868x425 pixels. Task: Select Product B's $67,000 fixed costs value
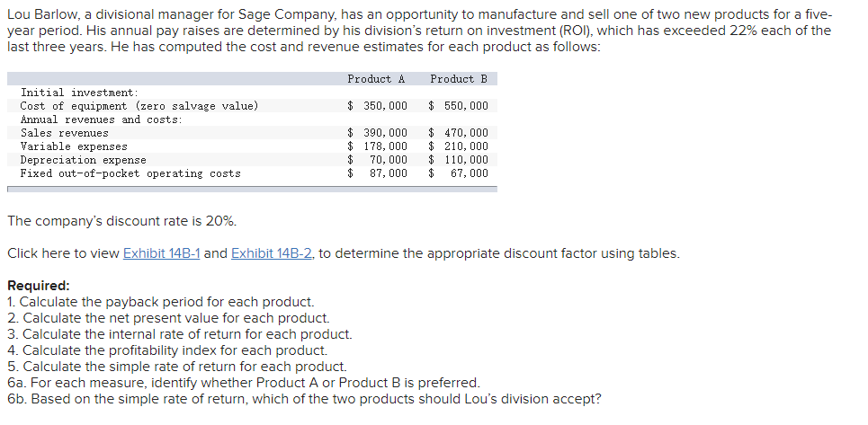[x=459, y=173]
